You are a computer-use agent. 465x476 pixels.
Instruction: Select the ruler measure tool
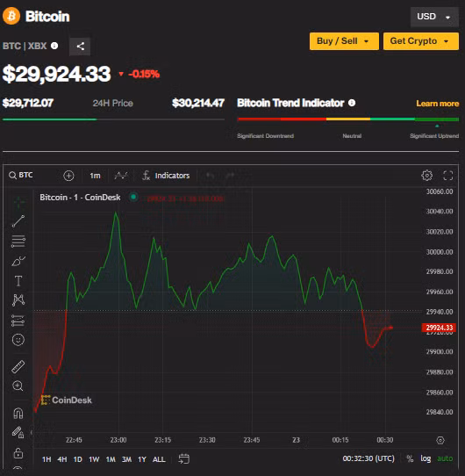click(18, 366)
